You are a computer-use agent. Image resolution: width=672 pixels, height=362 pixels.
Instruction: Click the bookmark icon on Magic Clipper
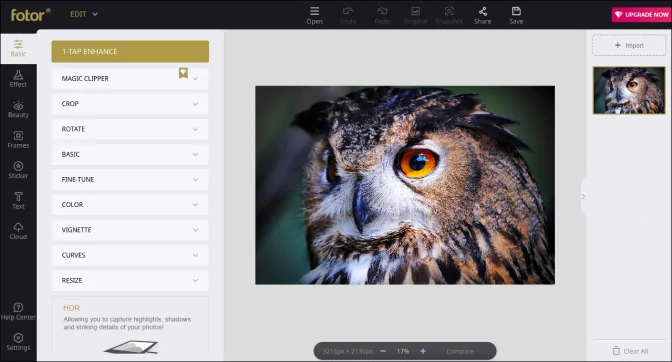[183, 73]
